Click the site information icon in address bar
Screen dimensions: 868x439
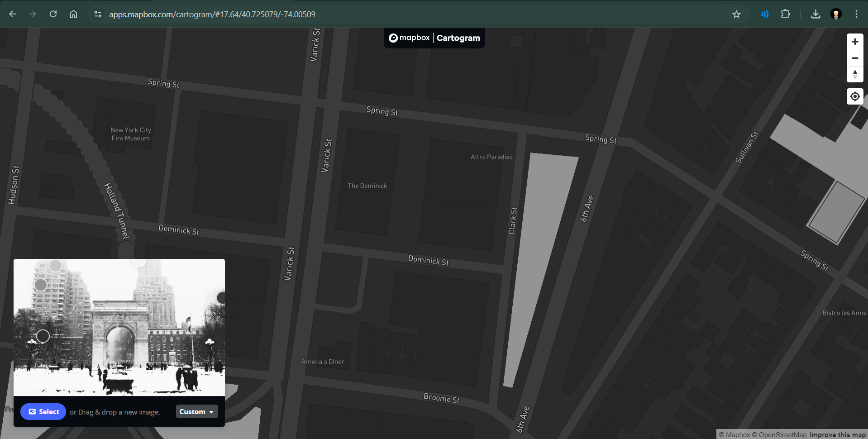pos(98,14)
